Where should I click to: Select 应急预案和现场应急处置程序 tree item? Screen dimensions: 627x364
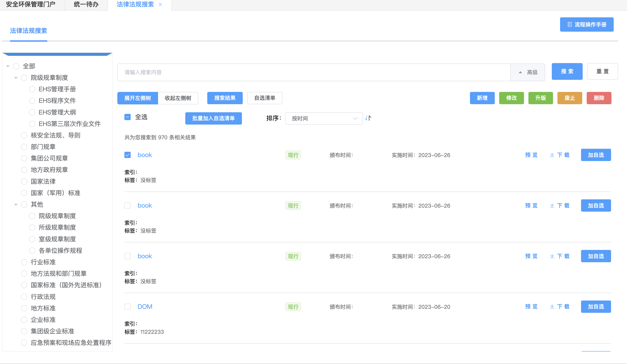[x=71, y=343]
